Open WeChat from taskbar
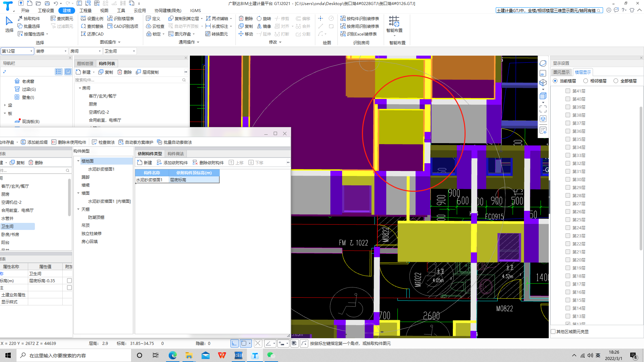 [271, 355]
